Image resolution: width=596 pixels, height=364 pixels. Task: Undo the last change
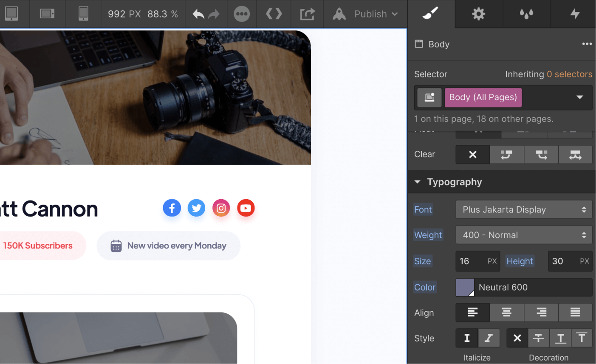198,14
